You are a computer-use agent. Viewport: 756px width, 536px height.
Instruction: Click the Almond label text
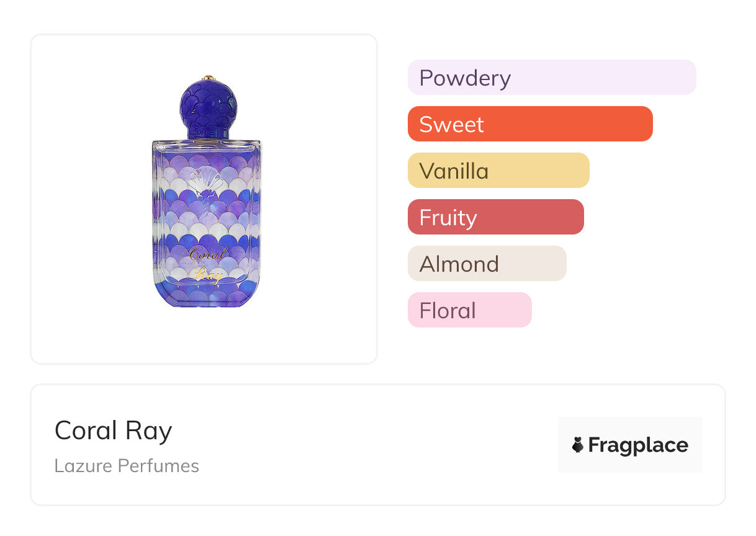pos(459,264)
